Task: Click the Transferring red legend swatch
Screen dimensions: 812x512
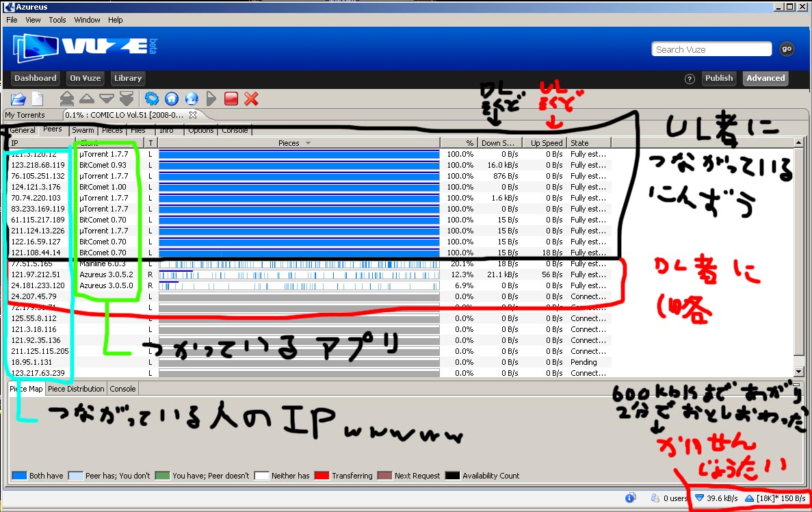Action: [322, 475]
